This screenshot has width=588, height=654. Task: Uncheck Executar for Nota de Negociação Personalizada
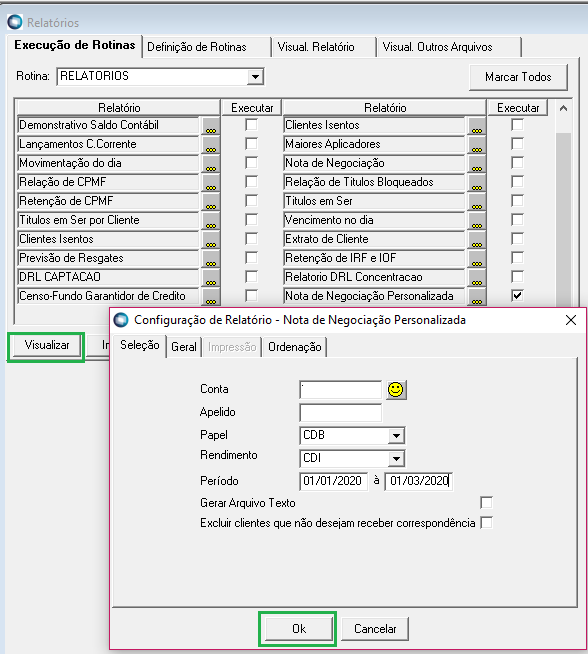point(518,296)
